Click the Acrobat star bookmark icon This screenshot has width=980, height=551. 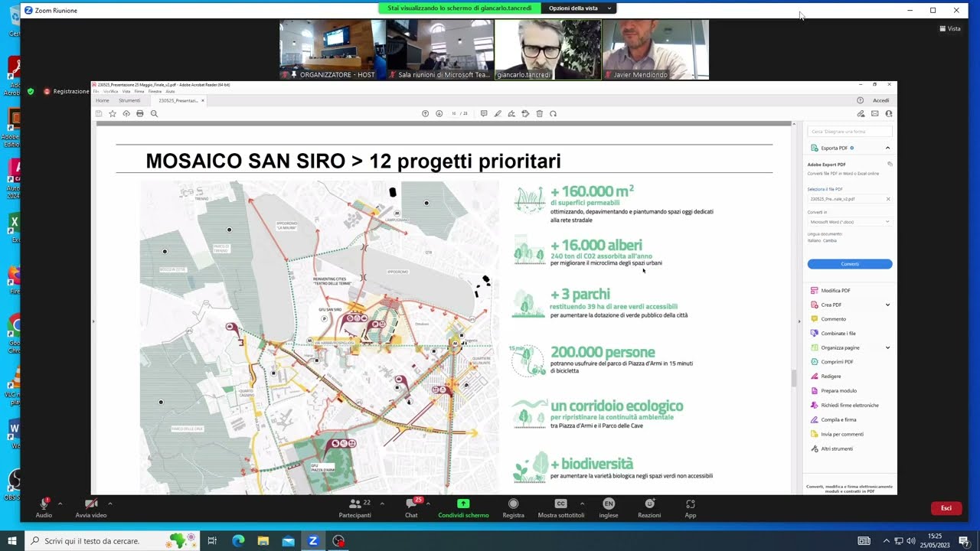(x=113, y=113)
